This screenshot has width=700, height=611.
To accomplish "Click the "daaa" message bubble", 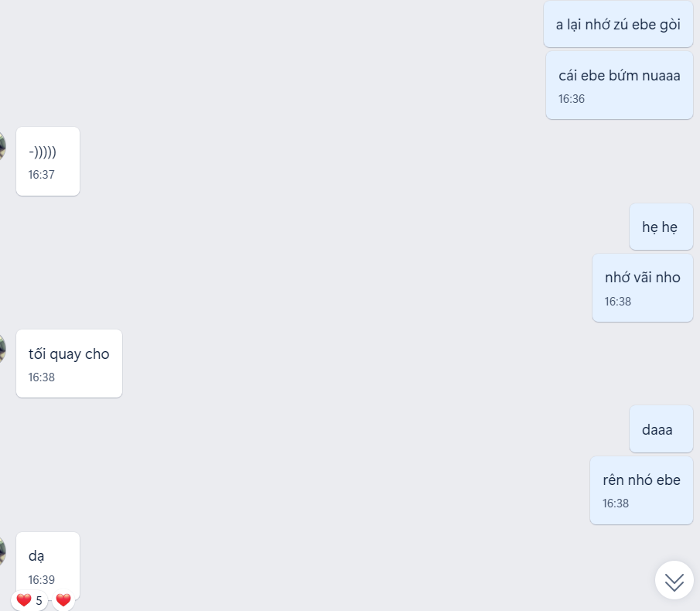I will [x=661, y=429].
